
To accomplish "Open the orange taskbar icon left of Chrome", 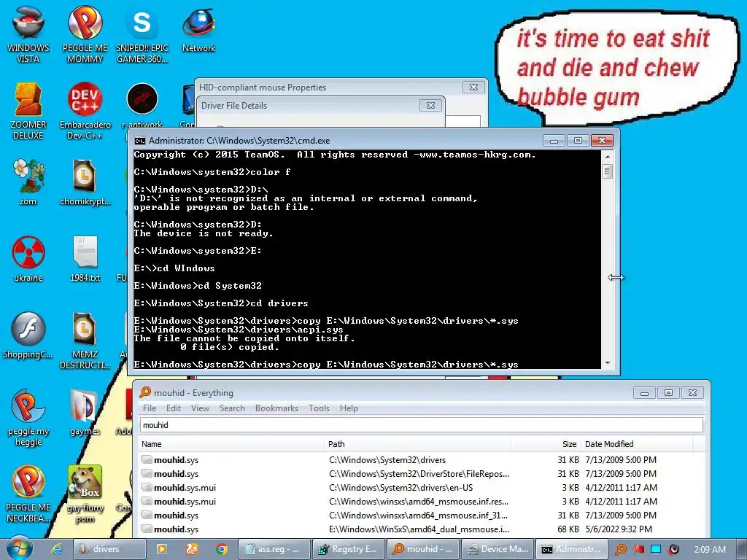I will pyautogui.click(x=192, y=549).
